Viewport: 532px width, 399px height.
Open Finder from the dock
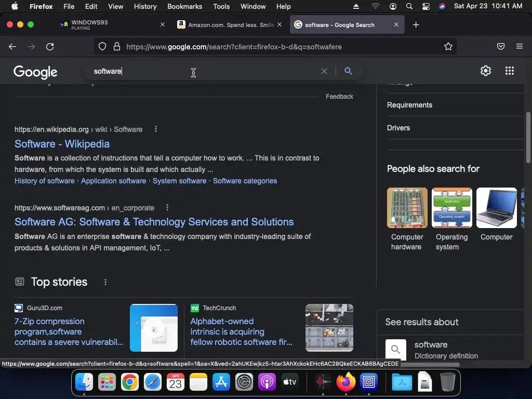(84, 382)
